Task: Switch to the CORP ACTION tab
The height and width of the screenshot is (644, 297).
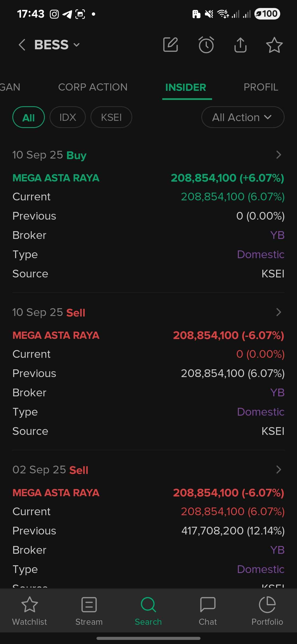Action: pos(93,87)
